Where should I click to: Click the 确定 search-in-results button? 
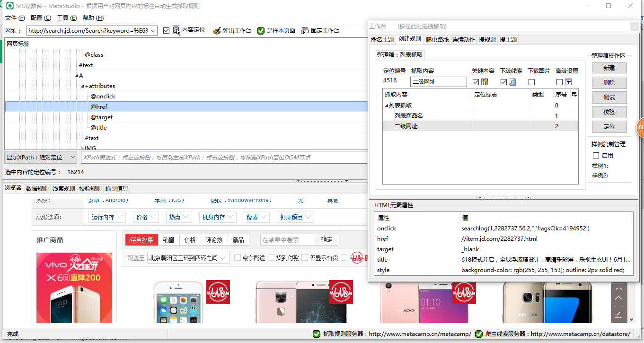pyautogui.click(x=327, y=240)
